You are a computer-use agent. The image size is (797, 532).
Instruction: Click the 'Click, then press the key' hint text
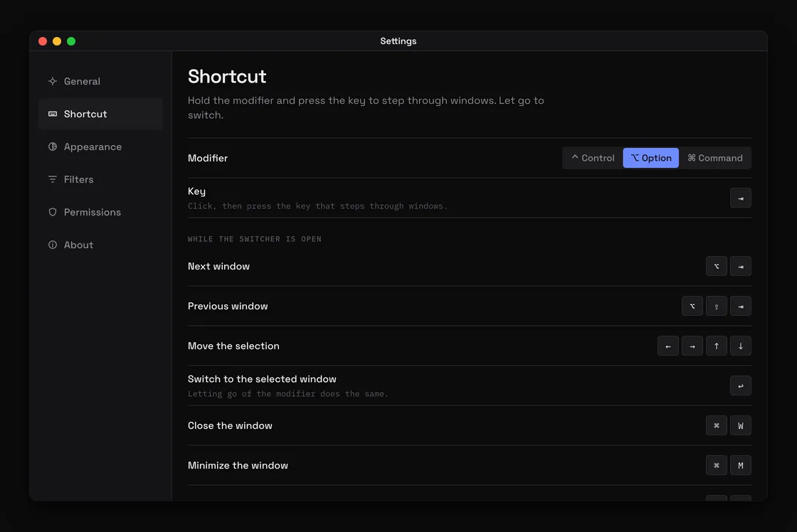pos(317,206)
